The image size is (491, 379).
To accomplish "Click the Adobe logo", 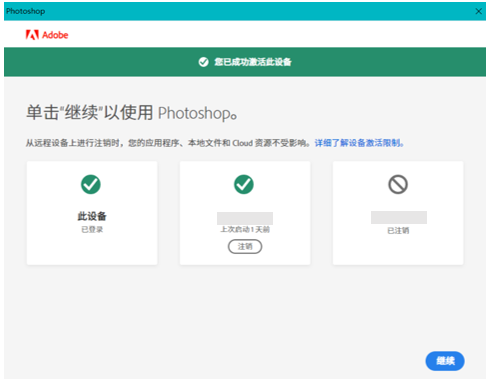I will pos(47,35).
